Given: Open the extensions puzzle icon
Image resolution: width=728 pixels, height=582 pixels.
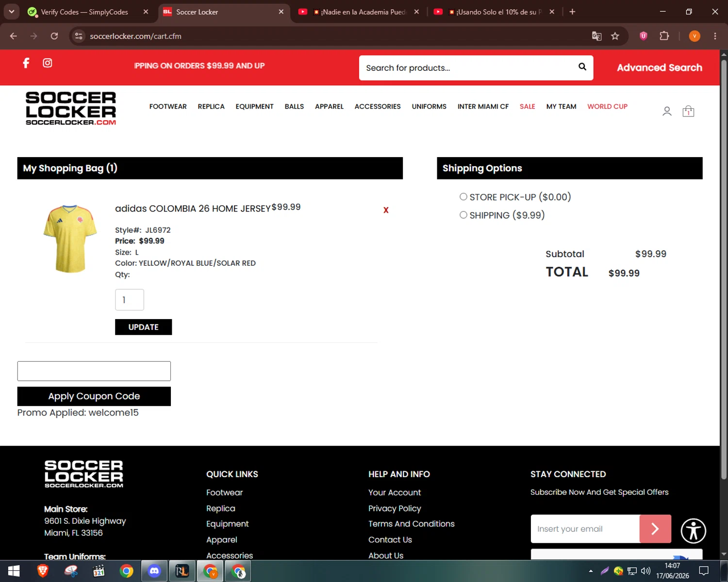Looking at the screenshot, I should coord(664,35).
